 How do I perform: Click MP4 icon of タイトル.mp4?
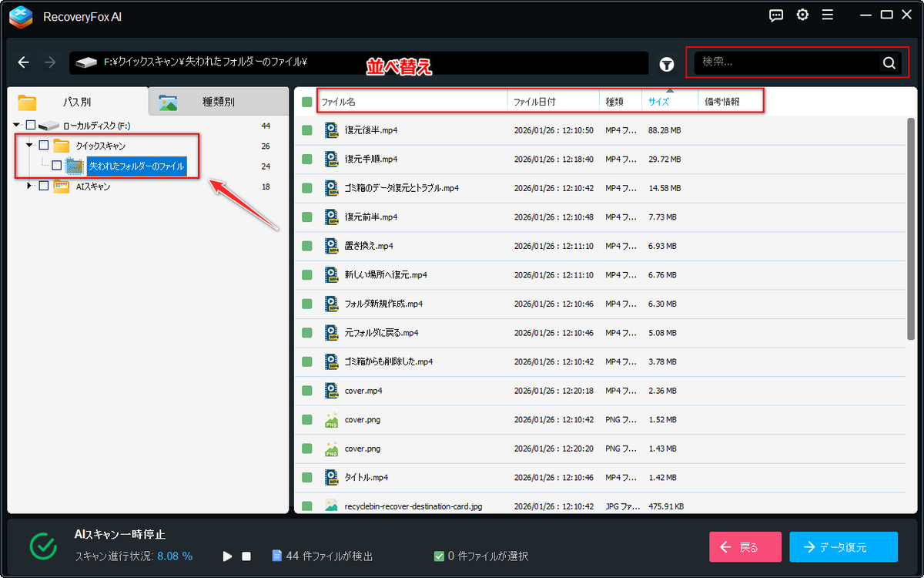tap(331, 478)
